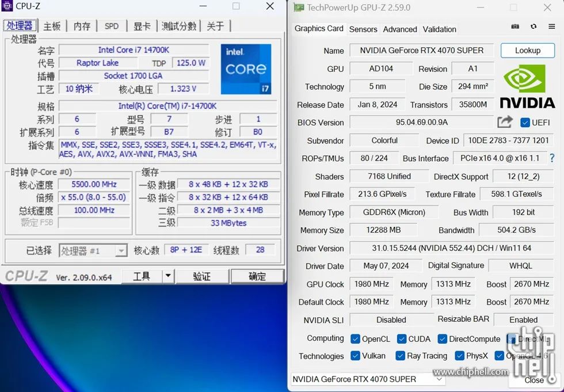Toggle the UEFI checkbox

point(525,123)
